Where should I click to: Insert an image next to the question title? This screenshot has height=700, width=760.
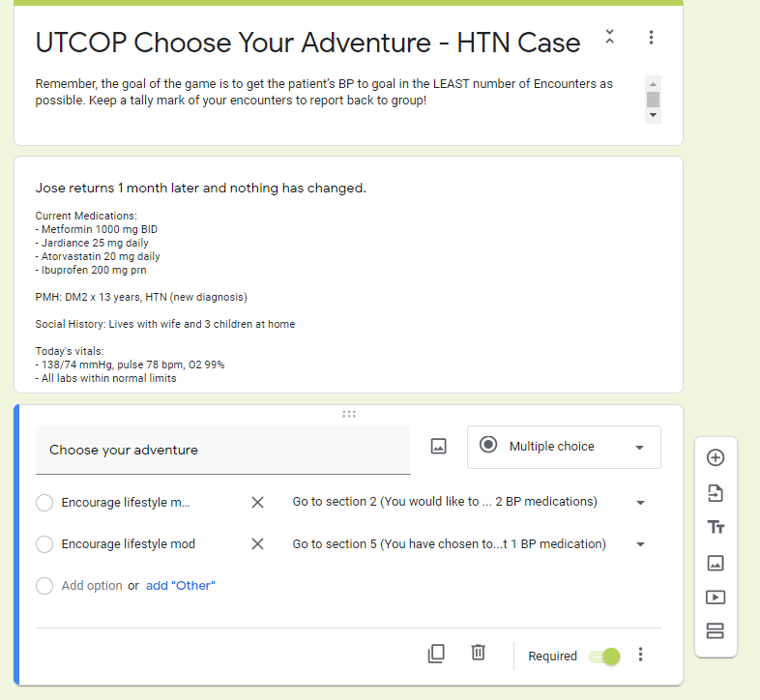click(439, 446)
